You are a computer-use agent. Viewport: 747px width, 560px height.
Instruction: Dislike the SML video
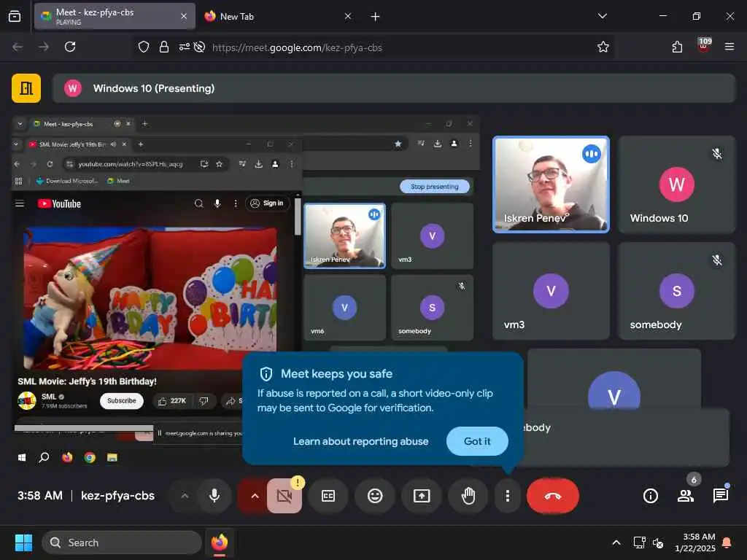[204, 402]
